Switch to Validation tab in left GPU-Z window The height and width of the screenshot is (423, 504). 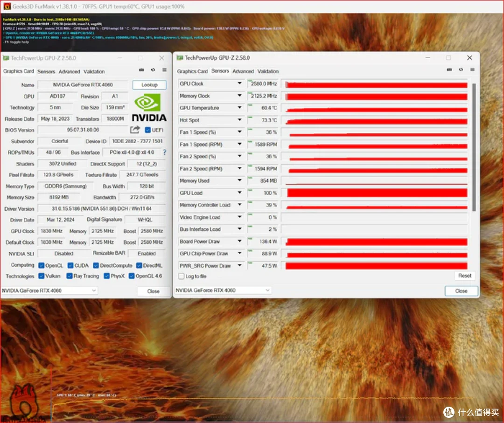pyautogui.click(x=94, y=72)
